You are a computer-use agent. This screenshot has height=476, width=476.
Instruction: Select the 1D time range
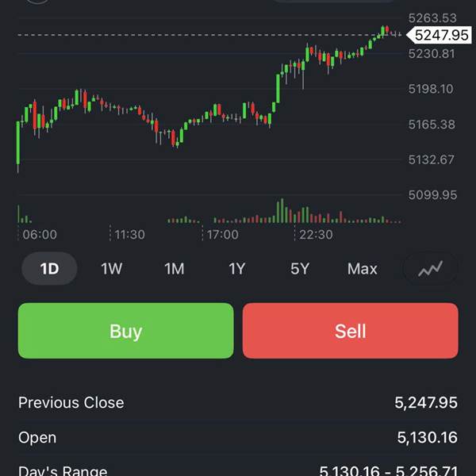(49, 269)
